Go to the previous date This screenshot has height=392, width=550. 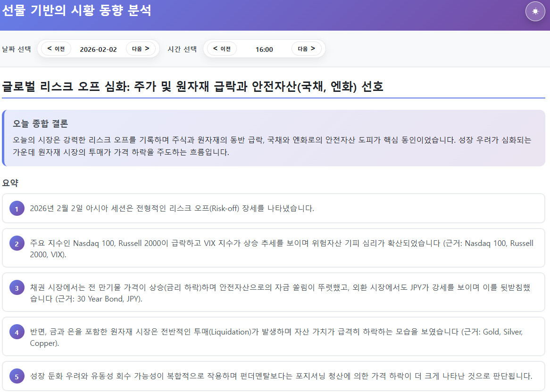tap(56, 49)
